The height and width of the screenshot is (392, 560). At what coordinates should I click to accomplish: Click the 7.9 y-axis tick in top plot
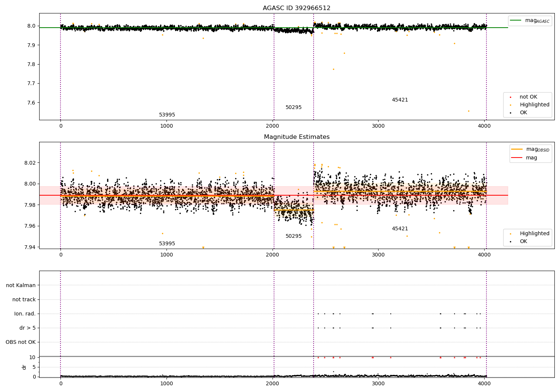31,45
